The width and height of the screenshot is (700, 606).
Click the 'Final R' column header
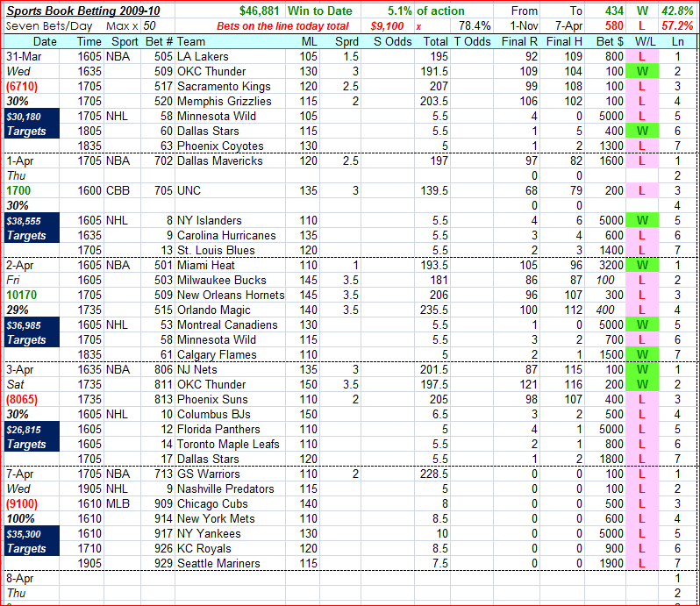pos(519,41)
